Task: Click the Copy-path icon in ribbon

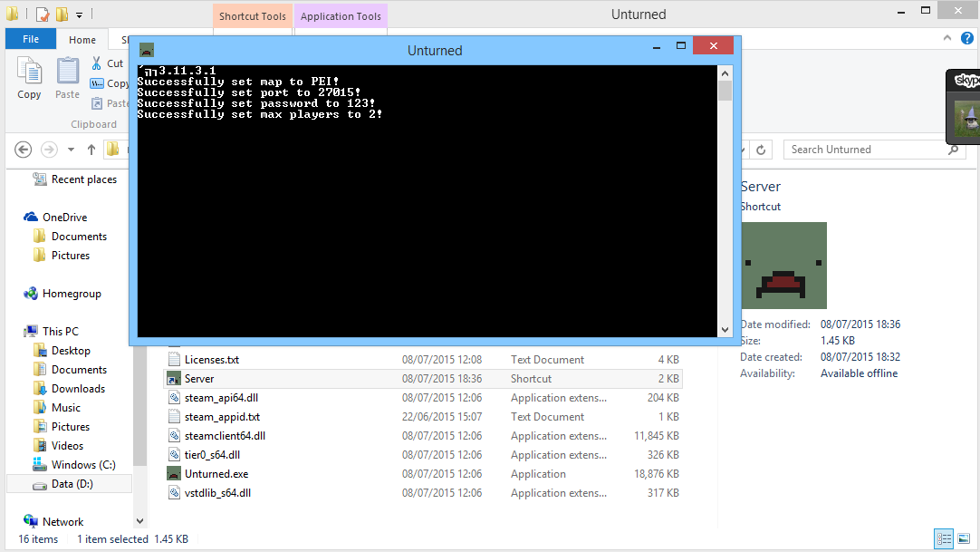Action: coord(97,83)
